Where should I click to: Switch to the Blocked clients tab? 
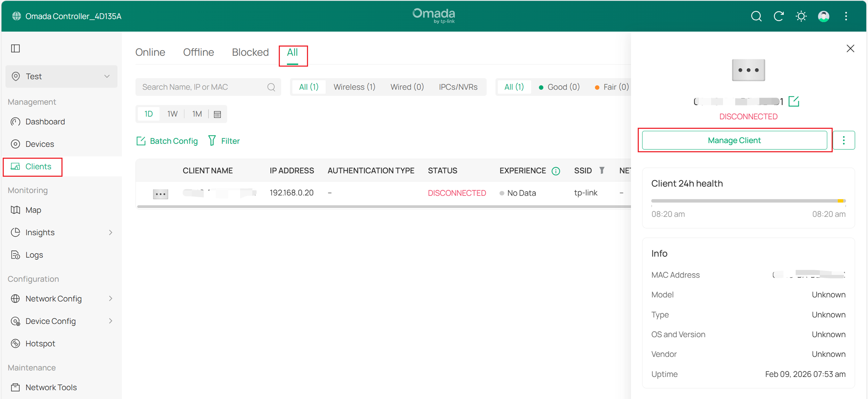[x=250, y=52]
